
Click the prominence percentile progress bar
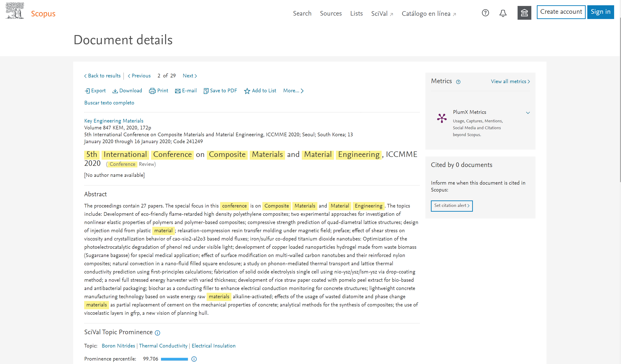pos(174,359)
